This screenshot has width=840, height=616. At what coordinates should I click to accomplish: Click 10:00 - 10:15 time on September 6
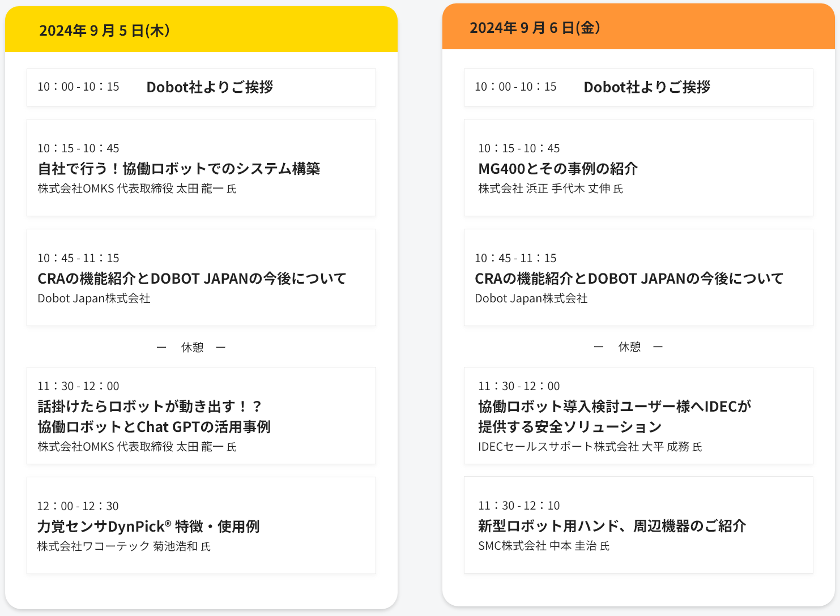(x=515, y=87)
